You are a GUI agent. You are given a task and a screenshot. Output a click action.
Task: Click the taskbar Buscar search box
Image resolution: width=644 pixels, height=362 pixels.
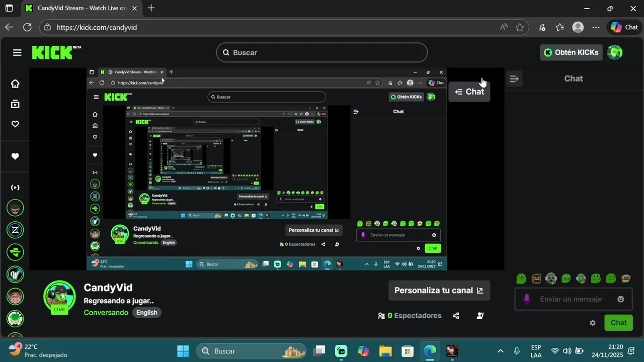pos(251,351)
